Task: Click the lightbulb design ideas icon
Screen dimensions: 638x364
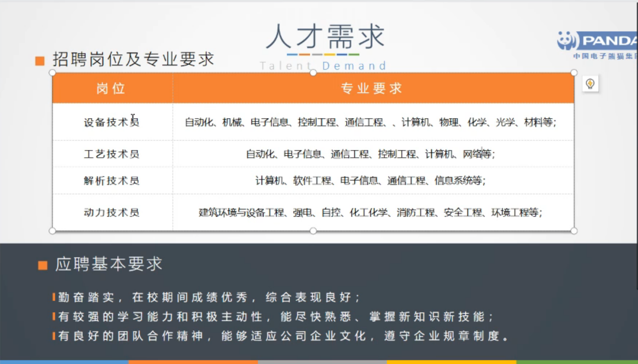Action: tap(590, 84)
